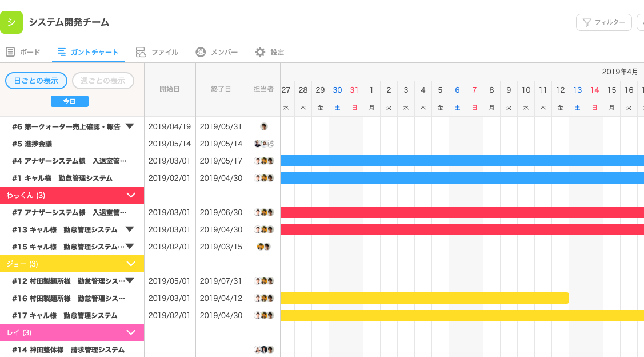Image resolution: width=644 pixels, height=357 pixels.
Task: Expand task #13 キャル様 勤怠管理システム triangle
Action: tap(129, 229)
